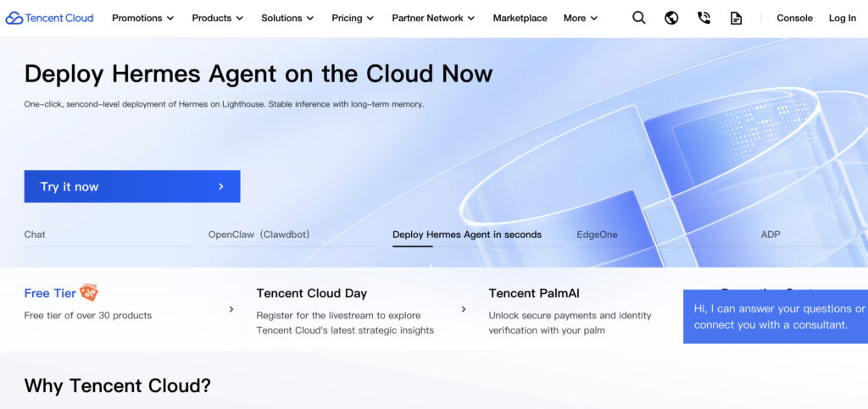Click 'Register for the livestream' description
Image resolution: width=868 pixels, height=409 pixels.
[x=345, y=323]
